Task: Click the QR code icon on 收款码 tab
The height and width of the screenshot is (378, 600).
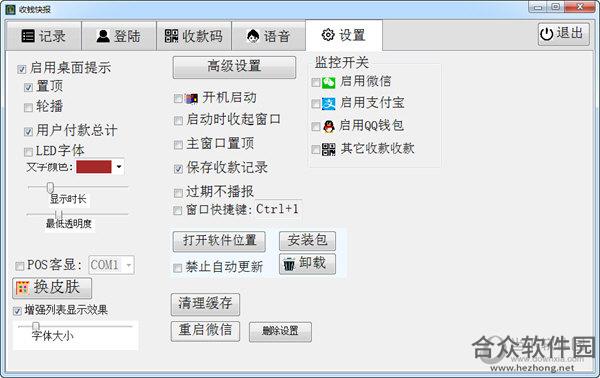Action: (171, 36)
